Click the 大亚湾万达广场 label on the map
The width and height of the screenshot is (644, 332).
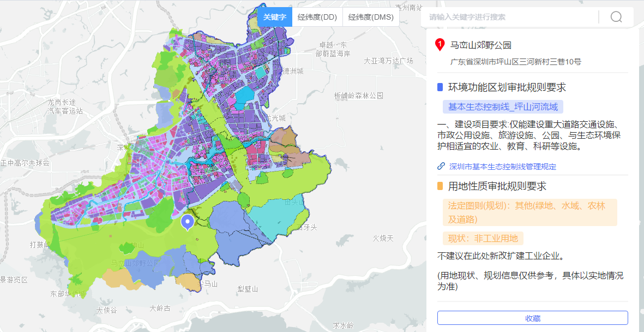389,61
